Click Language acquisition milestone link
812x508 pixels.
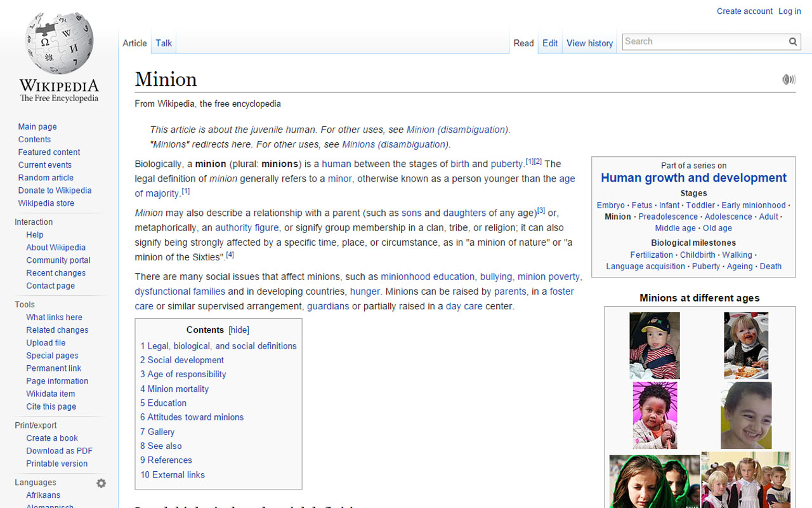[x=645, y=266]
